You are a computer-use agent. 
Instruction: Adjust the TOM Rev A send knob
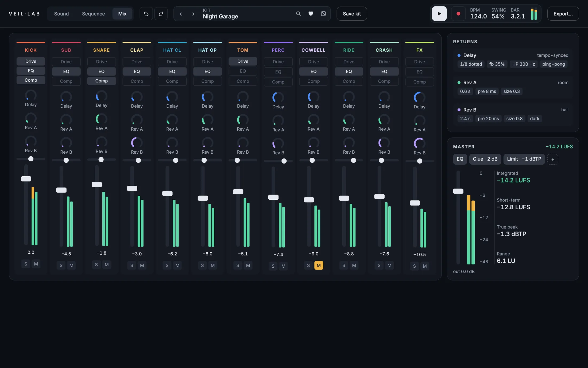coord(243,119)
